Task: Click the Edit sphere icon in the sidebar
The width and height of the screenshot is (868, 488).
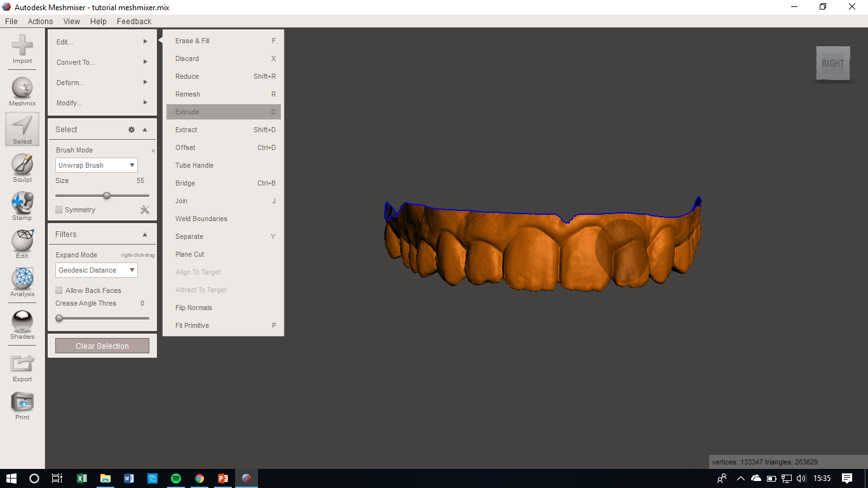Action: pos(22,244)
